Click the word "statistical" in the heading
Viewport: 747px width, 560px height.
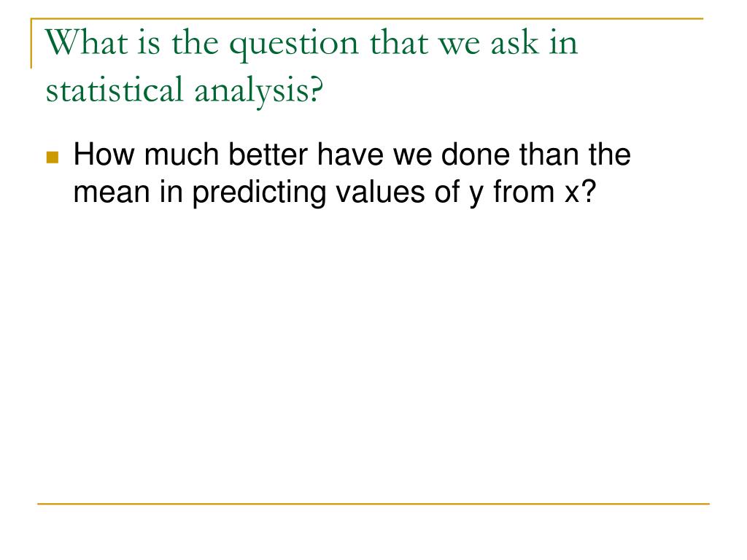115,90
